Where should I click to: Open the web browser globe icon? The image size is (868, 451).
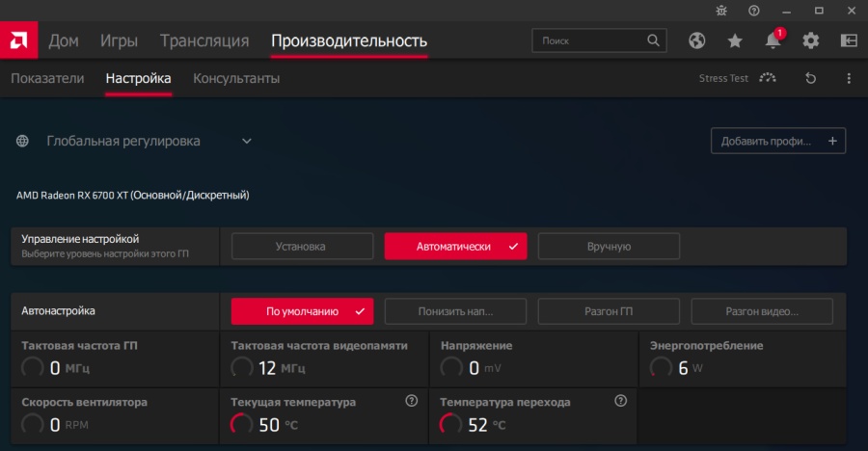697,40
